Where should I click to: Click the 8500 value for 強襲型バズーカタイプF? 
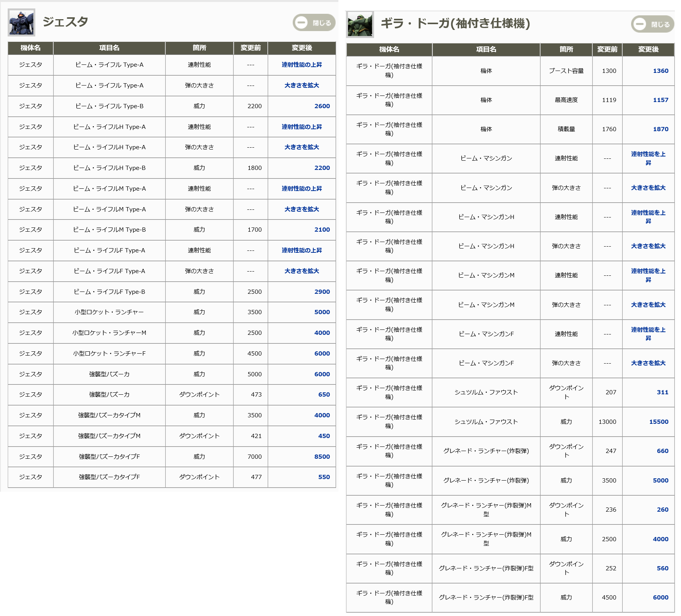point(322,457)
